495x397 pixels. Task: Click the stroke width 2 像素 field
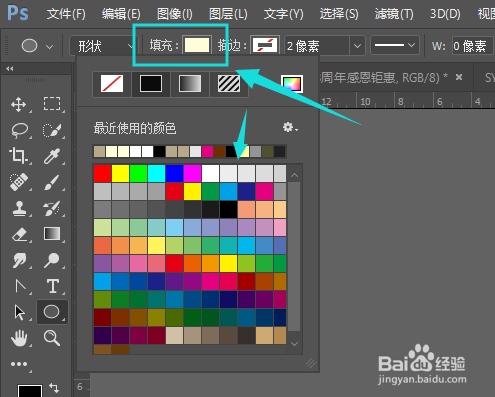click(x=317, y=46)
